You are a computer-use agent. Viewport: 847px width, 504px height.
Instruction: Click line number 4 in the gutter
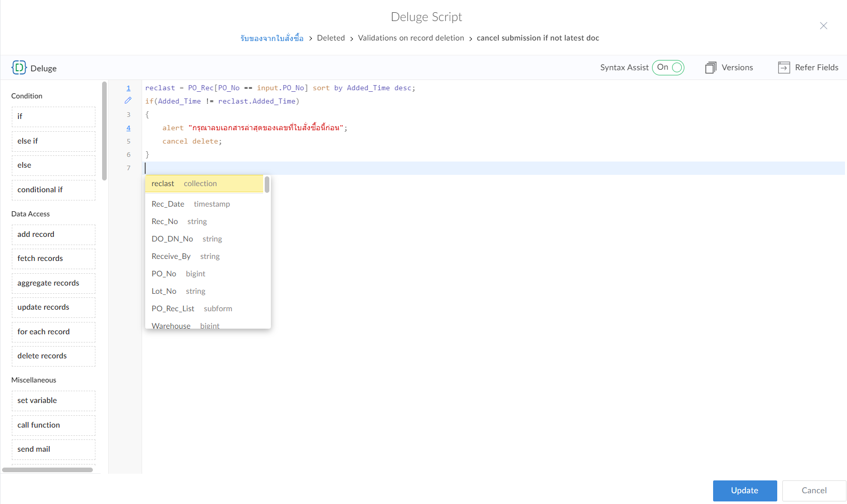coord(128,128)
